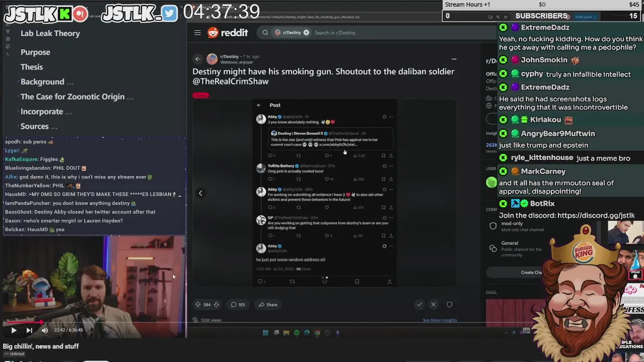Click the Share button on the post

[x=268, y=305]
